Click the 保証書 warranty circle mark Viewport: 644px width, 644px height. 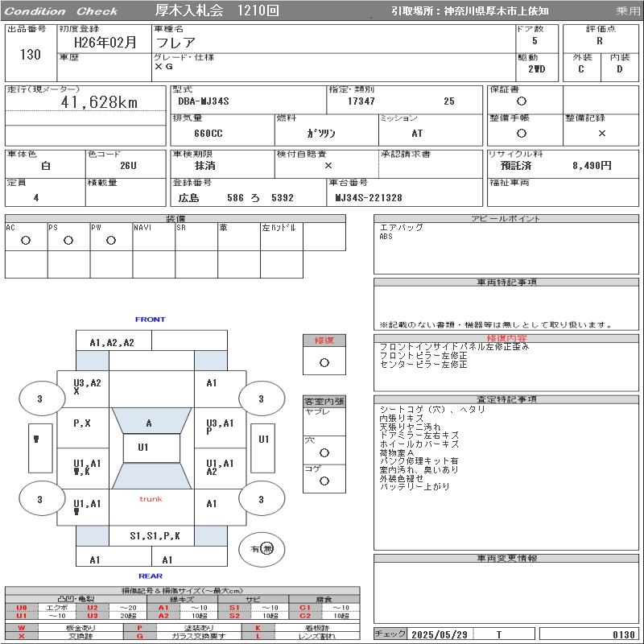pyautogui.click(x=522, y=101)
